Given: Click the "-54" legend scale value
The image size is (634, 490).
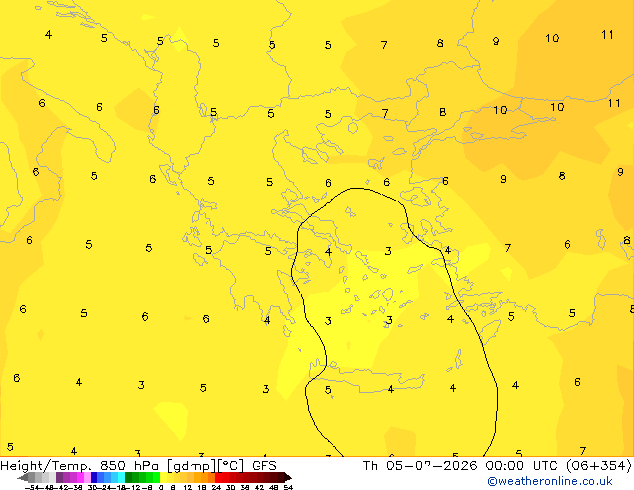Looking at the screenshot, I should click(x=32, y=487).
